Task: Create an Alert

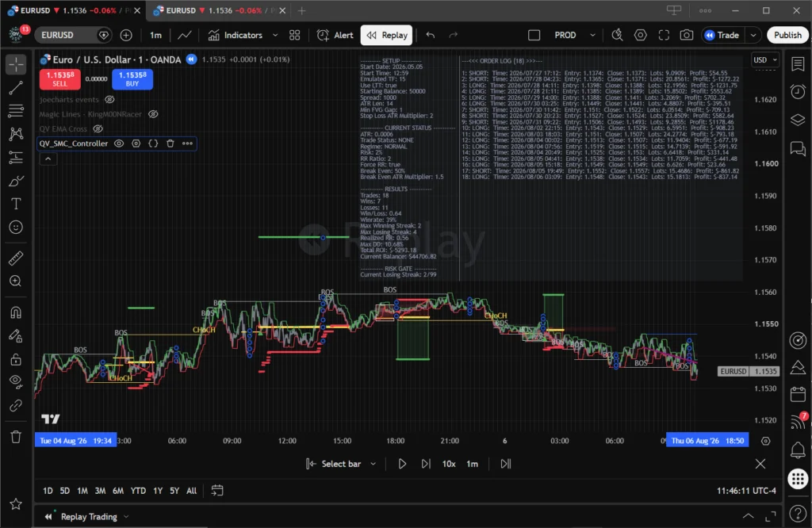Action: pos(335,35)
